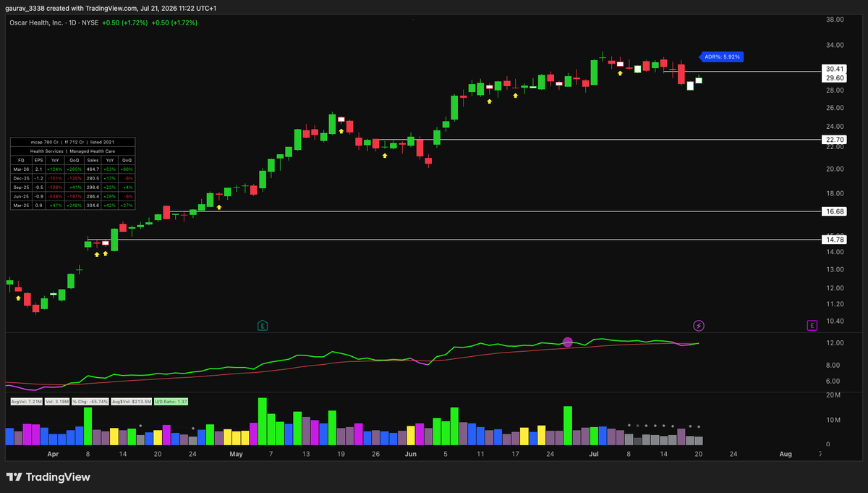Click the Avg$Vol: $213.5M stat label
This screenshot has height=493, width=868.
pyautogui.click(x=132, y=402)
